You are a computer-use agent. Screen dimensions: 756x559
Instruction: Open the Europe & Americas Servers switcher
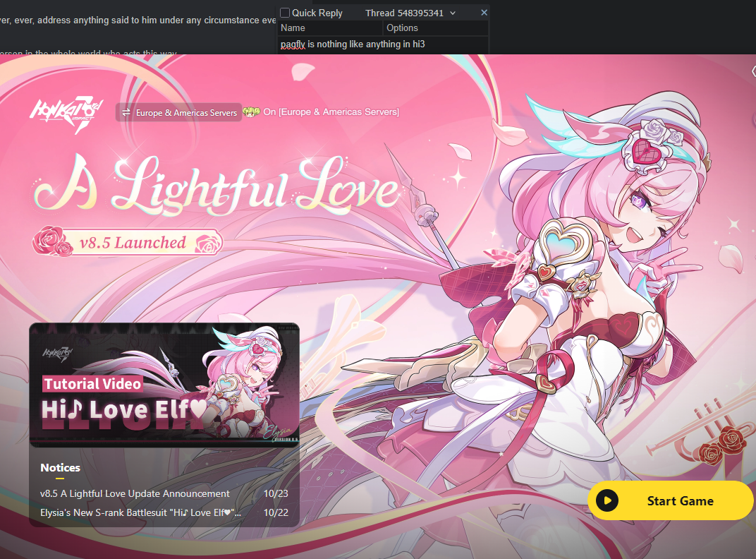pos(179,112)
